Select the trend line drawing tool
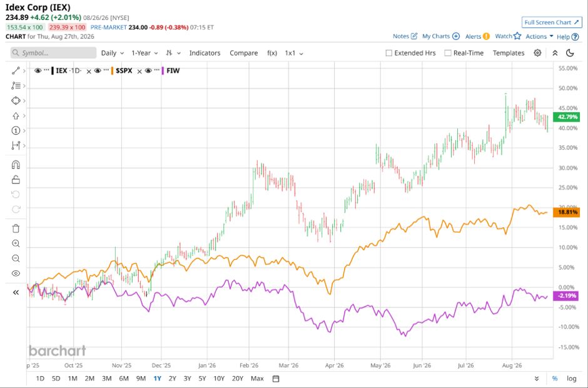 click(x=16, y=71)
